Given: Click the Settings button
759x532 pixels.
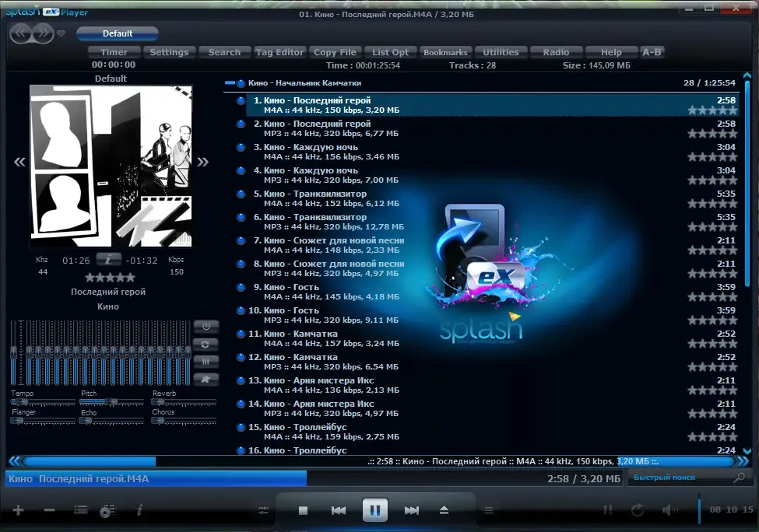Looking at the screenshot, I should 169,52.
